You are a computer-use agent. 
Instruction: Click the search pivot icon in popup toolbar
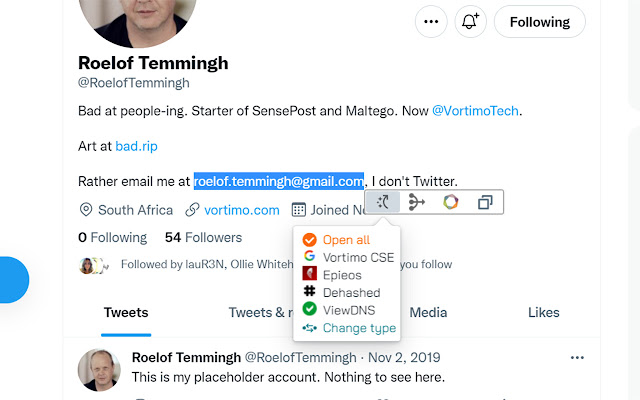383,202
